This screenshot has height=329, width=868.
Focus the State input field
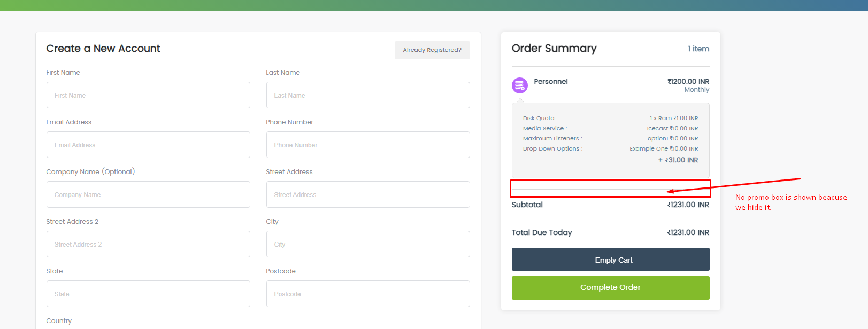[x=148, y=294]
